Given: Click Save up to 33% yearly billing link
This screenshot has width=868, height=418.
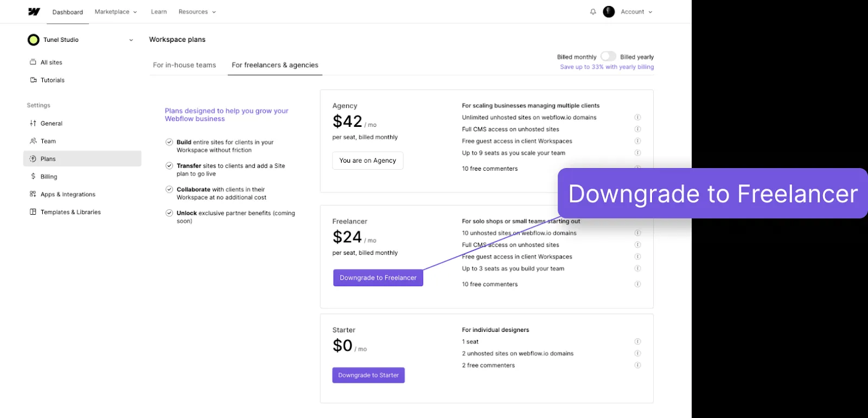Looking at the screenshot, I should (607, 67).
